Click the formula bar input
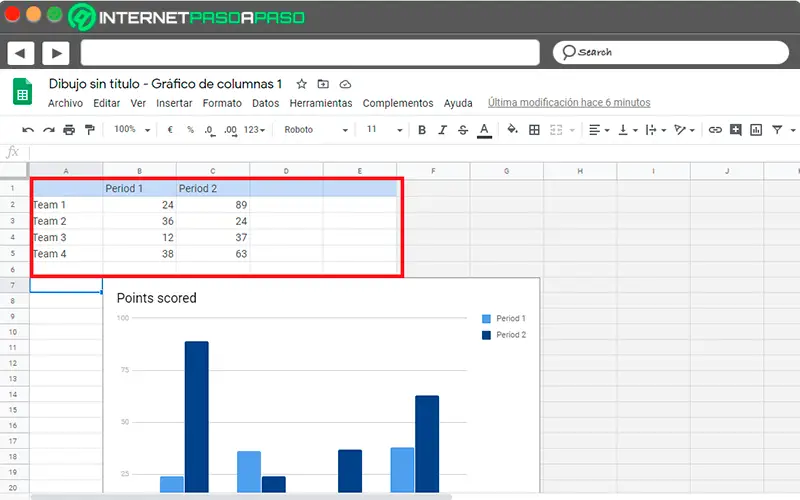The height and width of the screenshot is (500, 800). 413,152
